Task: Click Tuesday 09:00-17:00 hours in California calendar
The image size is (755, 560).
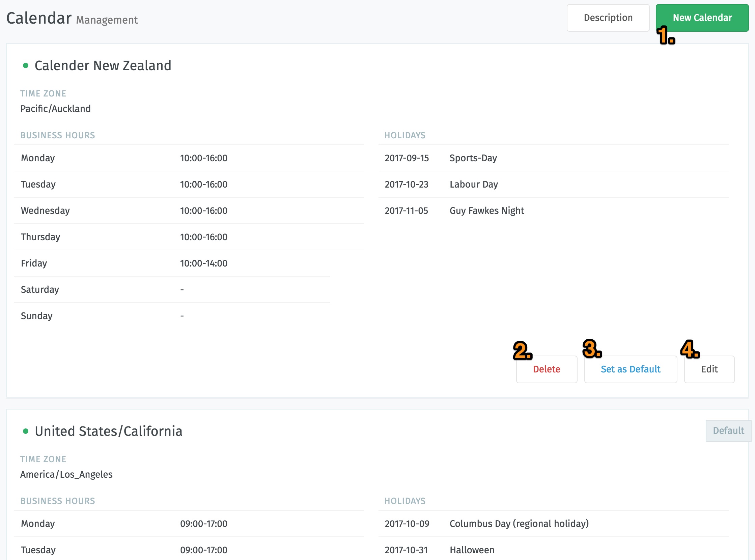Action: [x=203, y=550]
